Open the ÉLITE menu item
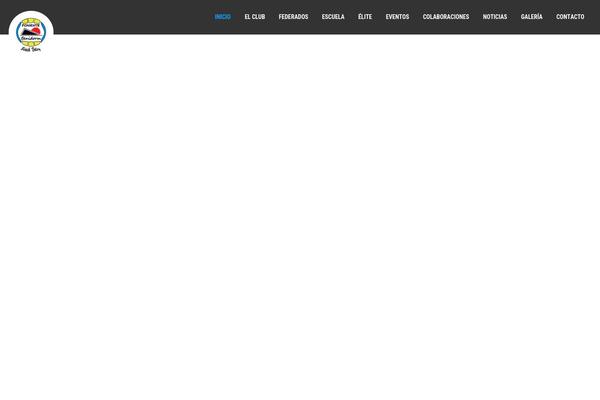 (365, 17)
